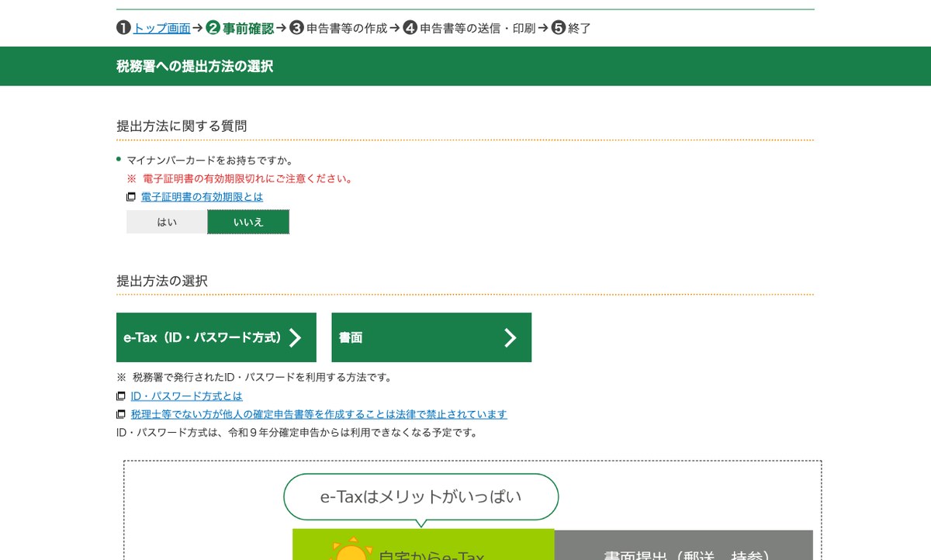This screenshot has width=931, height=560.
Task: Click マイナンバーカードをお持ちですか question text
Action: click(x=209, y=161)
